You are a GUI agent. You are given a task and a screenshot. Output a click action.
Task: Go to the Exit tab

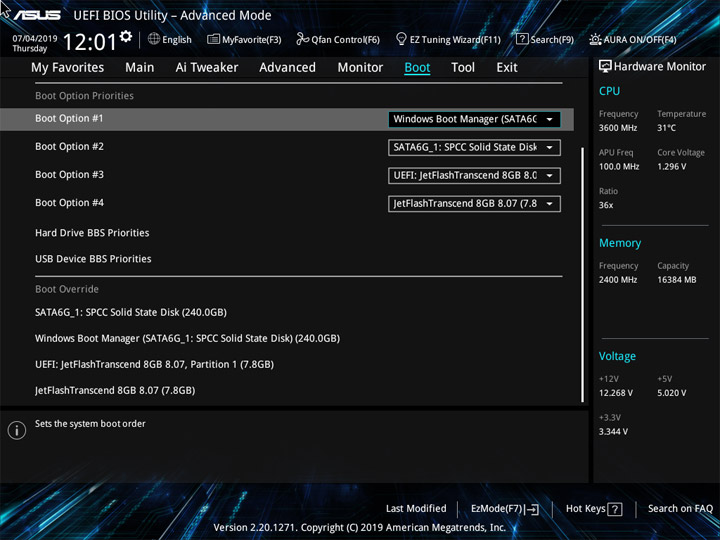point(507,68)
